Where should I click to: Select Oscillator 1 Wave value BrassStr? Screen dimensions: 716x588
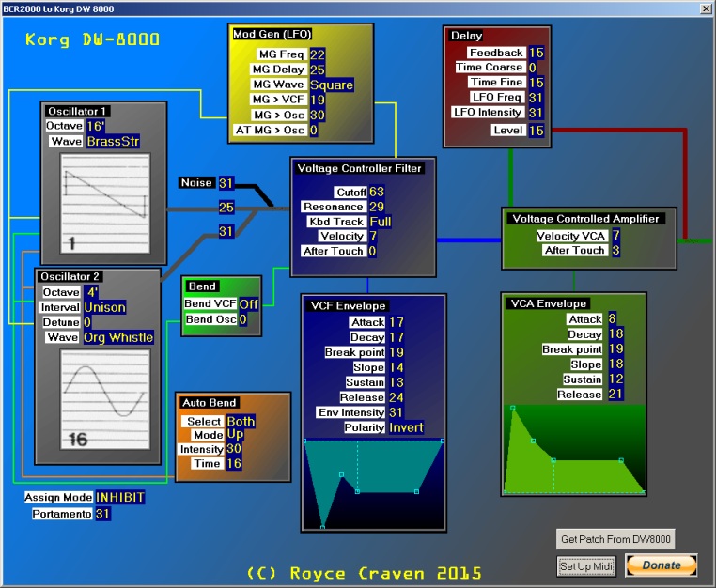(113, 142)
